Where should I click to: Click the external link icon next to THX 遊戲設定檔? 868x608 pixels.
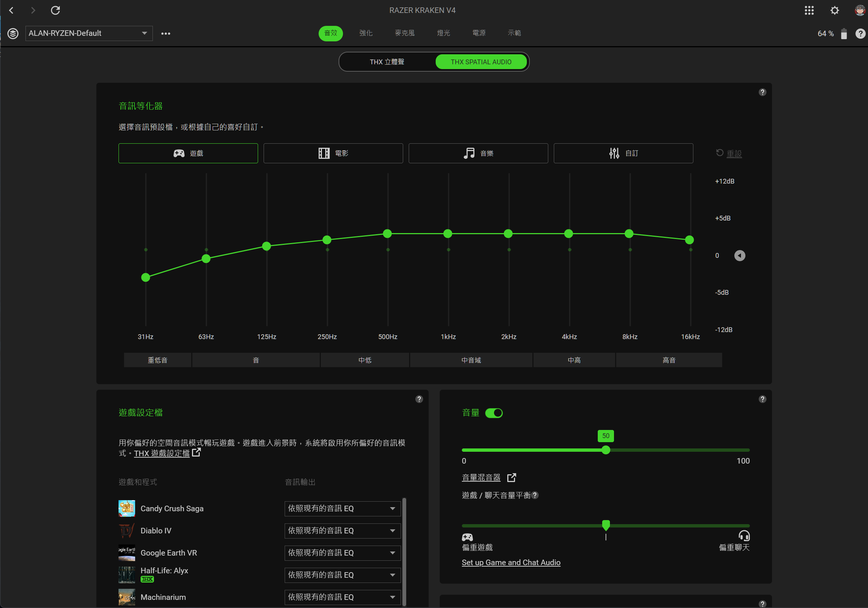point(196,452)
